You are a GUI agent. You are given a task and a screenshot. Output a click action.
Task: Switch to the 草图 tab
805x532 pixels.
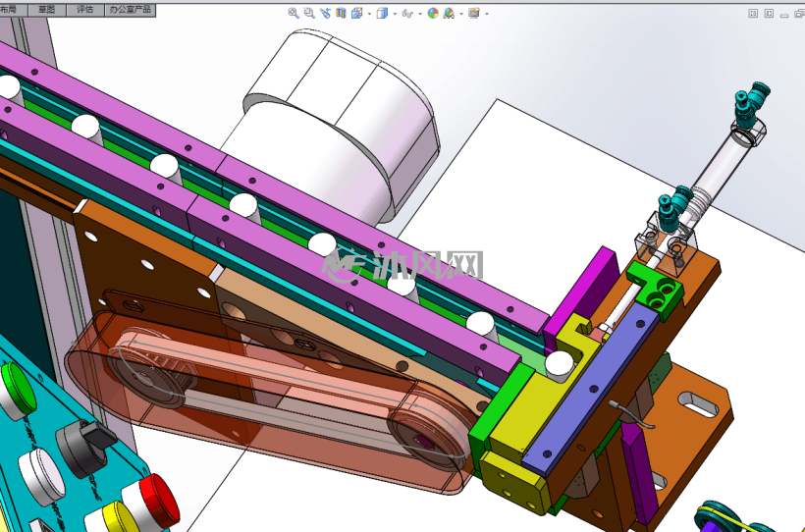47,10
